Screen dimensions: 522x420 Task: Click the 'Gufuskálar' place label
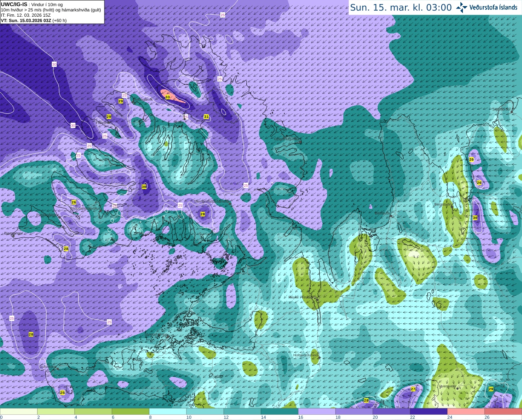(x=48, y=367)
